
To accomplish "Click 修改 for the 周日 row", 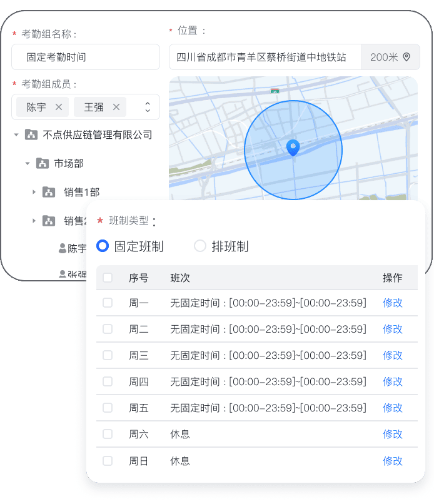I will [x=393, y=461].
